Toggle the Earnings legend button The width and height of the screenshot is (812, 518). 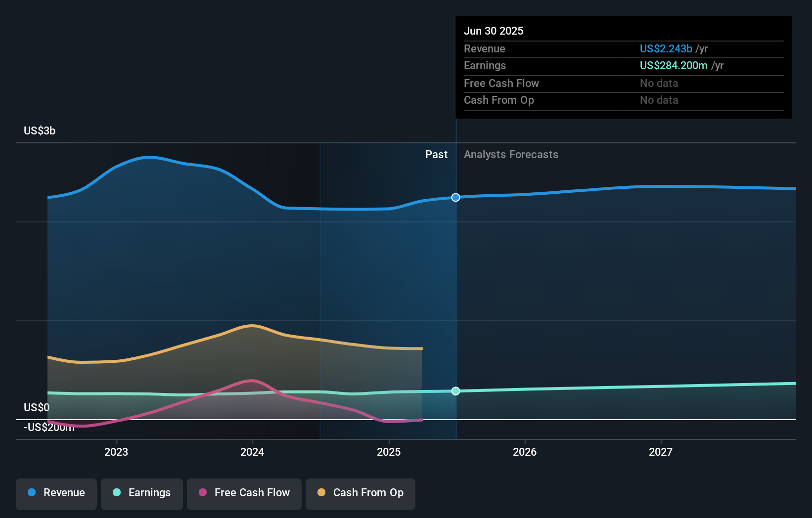coord(142,494)
